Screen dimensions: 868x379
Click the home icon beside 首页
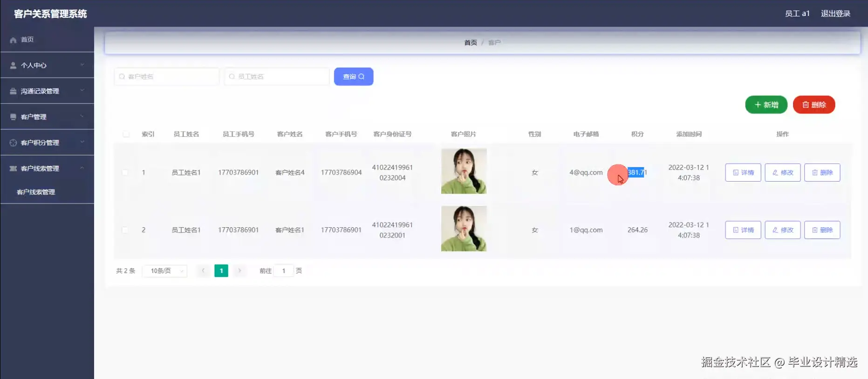(x=13, y=40)
